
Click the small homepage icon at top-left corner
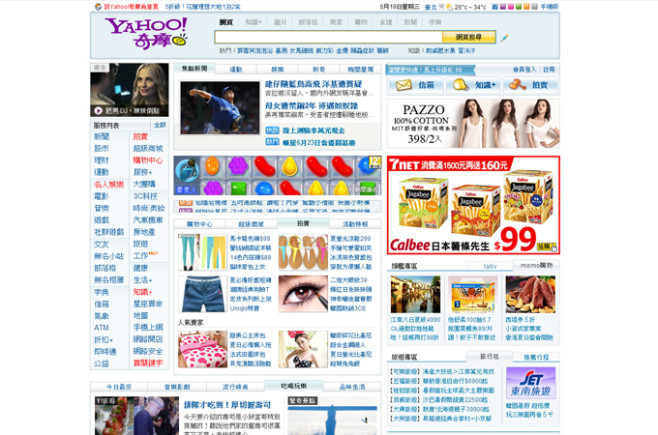point(98,7)
